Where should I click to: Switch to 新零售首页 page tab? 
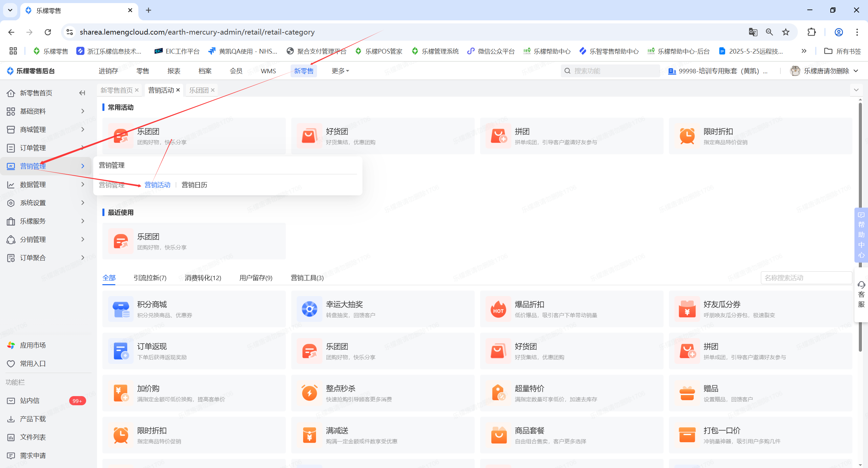click(x=116, y=90)
